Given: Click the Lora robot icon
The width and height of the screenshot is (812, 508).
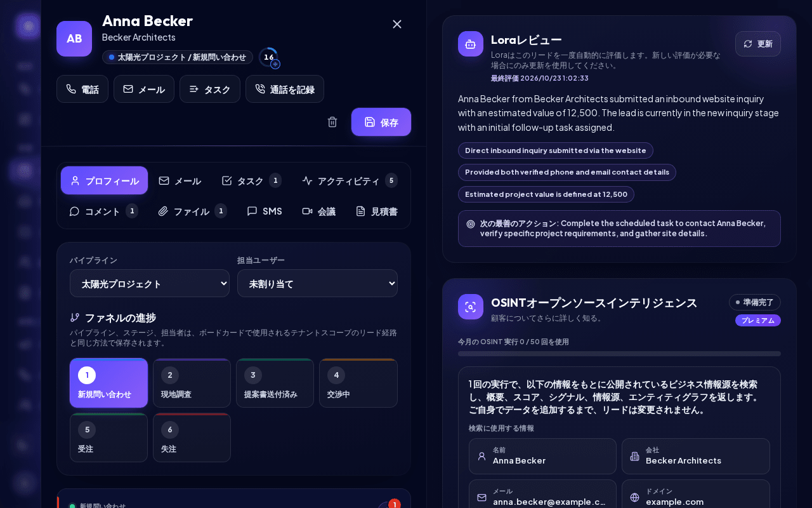Looking at the screenshot, I should tap(471, 44).
